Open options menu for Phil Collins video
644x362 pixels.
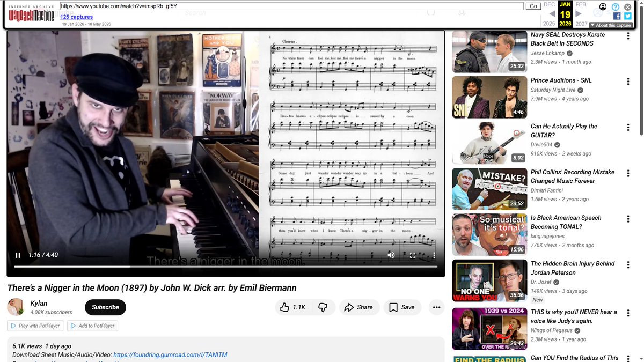tap(628, 173)
